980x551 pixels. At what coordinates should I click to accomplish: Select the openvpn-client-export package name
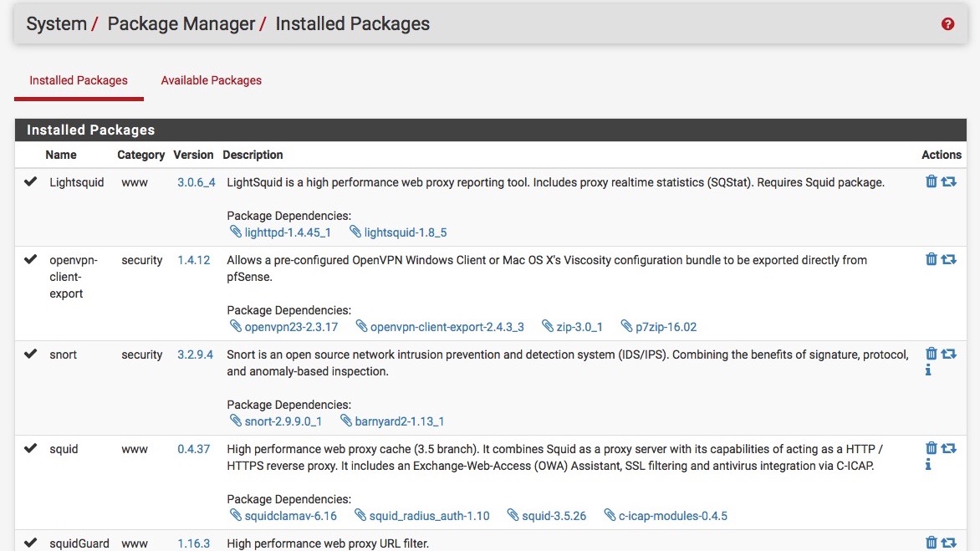pyautogui.click(x=74, y=277)
